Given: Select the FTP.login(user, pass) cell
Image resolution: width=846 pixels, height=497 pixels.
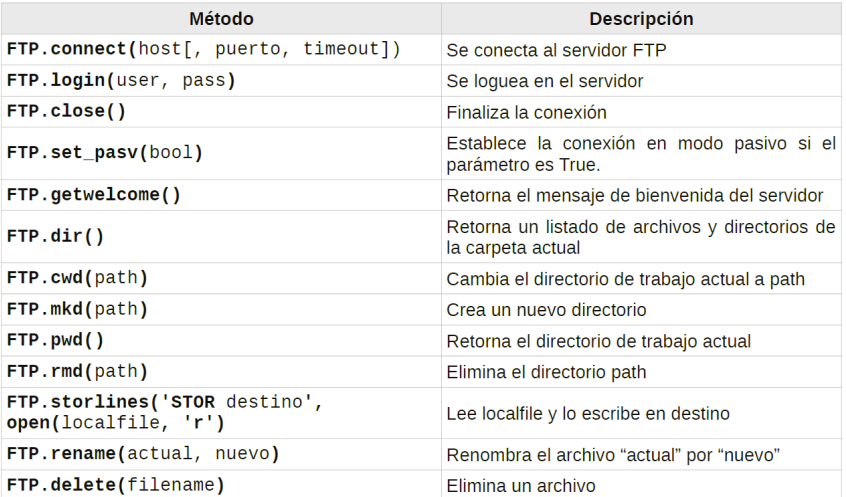Looking at the screenshot, I should (121, 81).
